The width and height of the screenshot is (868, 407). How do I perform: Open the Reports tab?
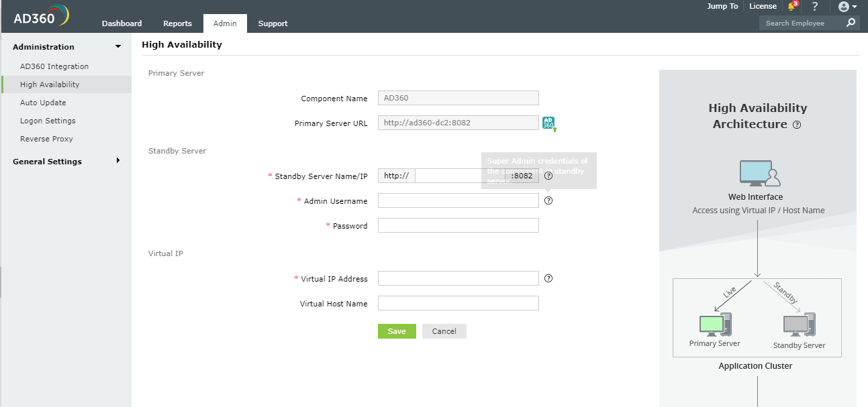pyautogui.click(x=177, y=23)
